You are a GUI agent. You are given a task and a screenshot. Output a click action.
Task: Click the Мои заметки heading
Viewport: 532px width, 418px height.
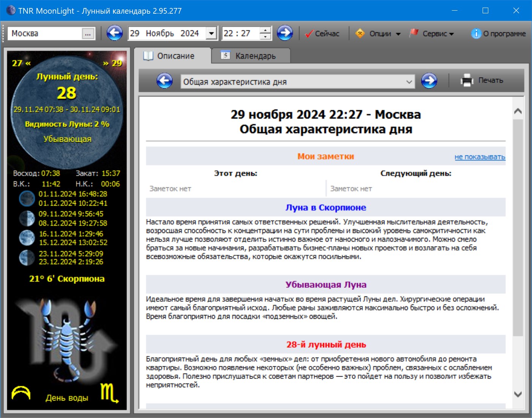326,156
